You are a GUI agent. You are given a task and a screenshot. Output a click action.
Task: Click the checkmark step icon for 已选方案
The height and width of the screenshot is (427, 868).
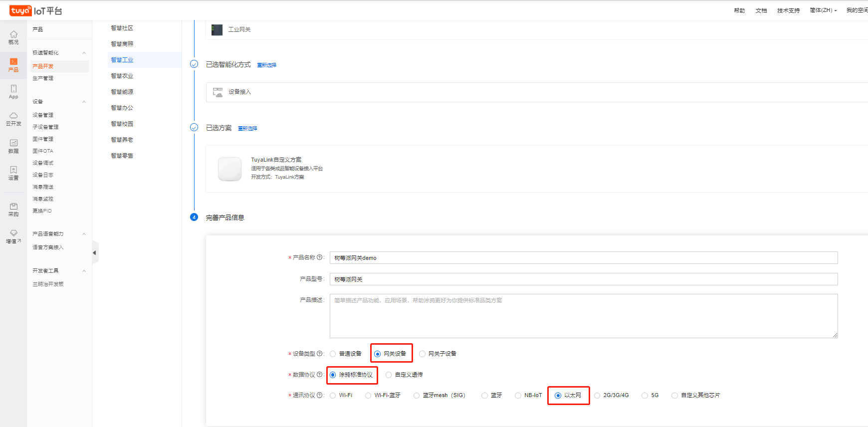click(194, 127)
